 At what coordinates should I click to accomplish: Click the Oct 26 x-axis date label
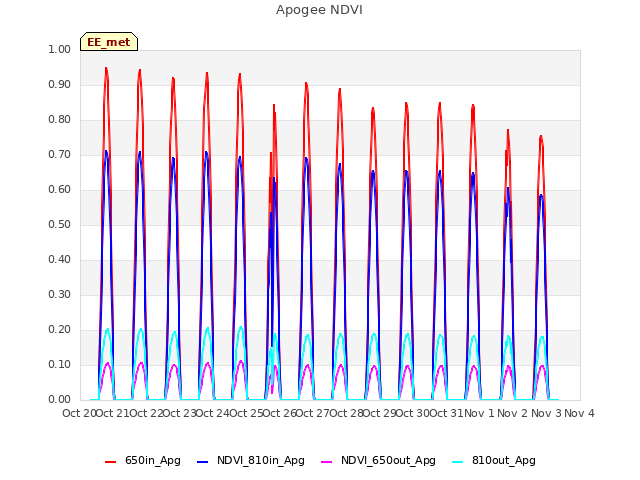point(280,413)
